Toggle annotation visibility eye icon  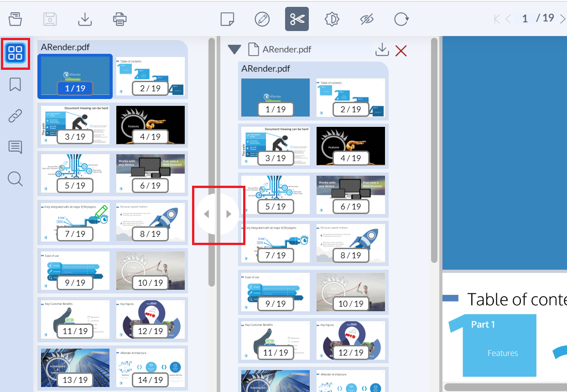pos(367,19)
